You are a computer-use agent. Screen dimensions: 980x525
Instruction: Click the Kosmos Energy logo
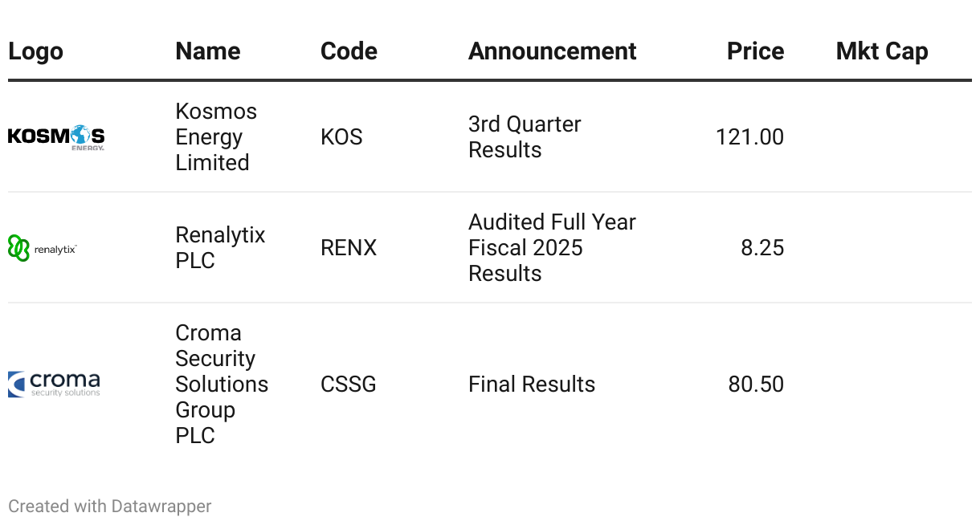[x=56, y=137]
